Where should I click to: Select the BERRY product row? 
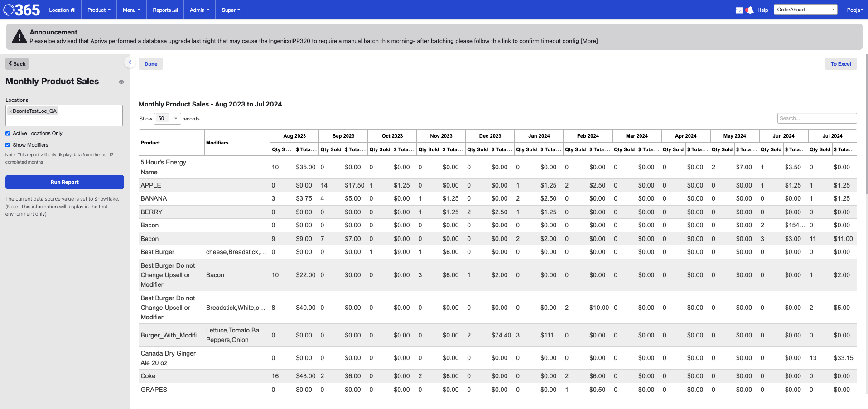tap(498, 212)
